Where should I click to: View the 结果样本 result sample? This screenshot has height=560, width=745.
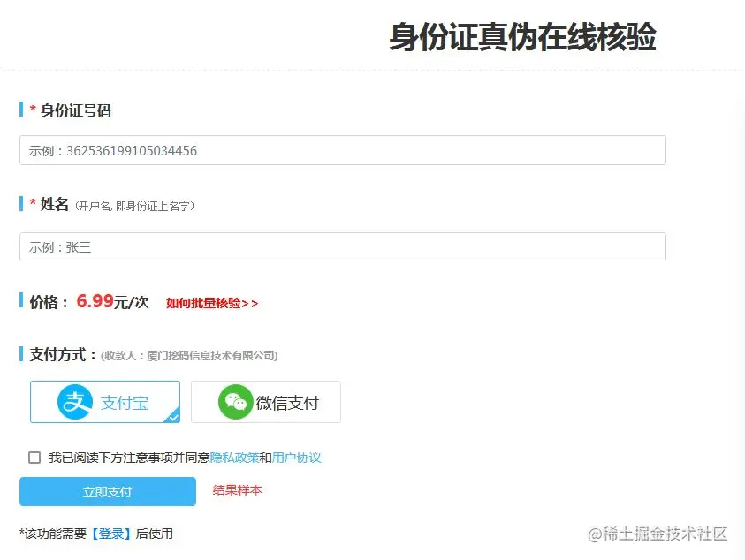click(236, 489)
